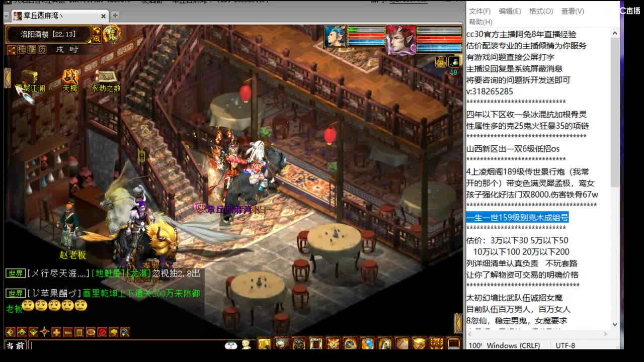This screenshot has width=644, height=362.
Task: Click the line 估价：3万以下30 5万以下50
Action: 517,240
